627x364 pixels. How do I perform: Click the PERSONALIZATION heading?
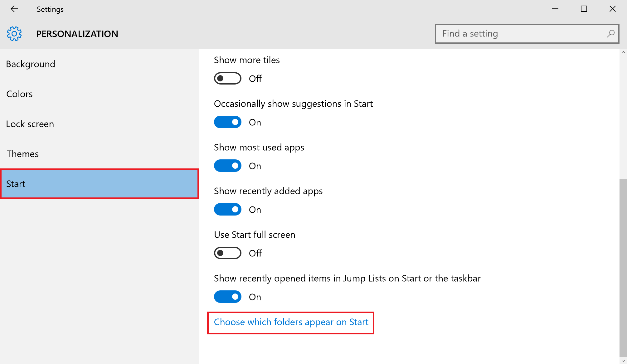(x=77, y=34)
